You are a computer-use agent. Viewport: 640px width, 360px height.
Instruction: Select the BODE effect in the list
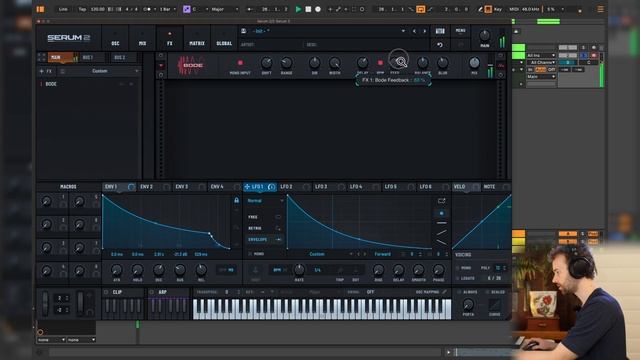tap(51, 84)
